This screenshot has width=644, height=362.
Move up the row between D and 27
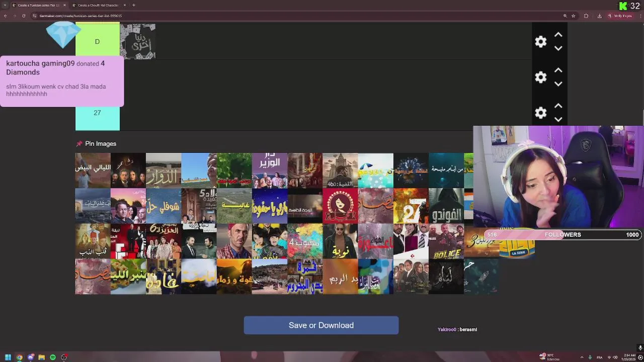[558, 70]
